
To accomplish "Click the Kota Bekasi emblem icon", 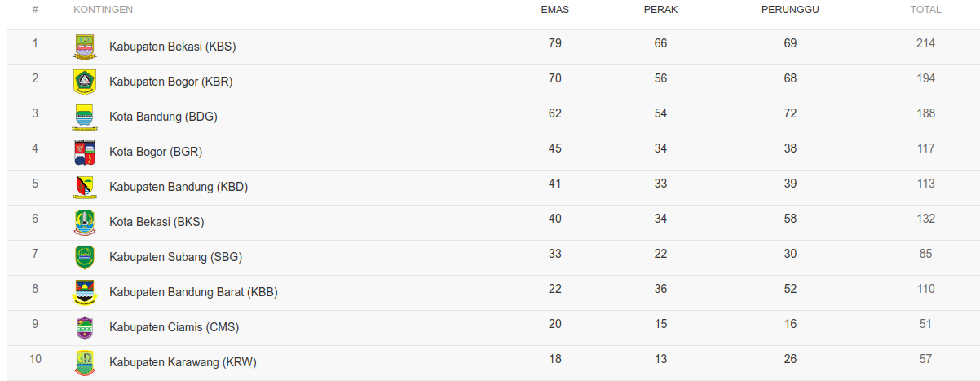I will (85, 222).
